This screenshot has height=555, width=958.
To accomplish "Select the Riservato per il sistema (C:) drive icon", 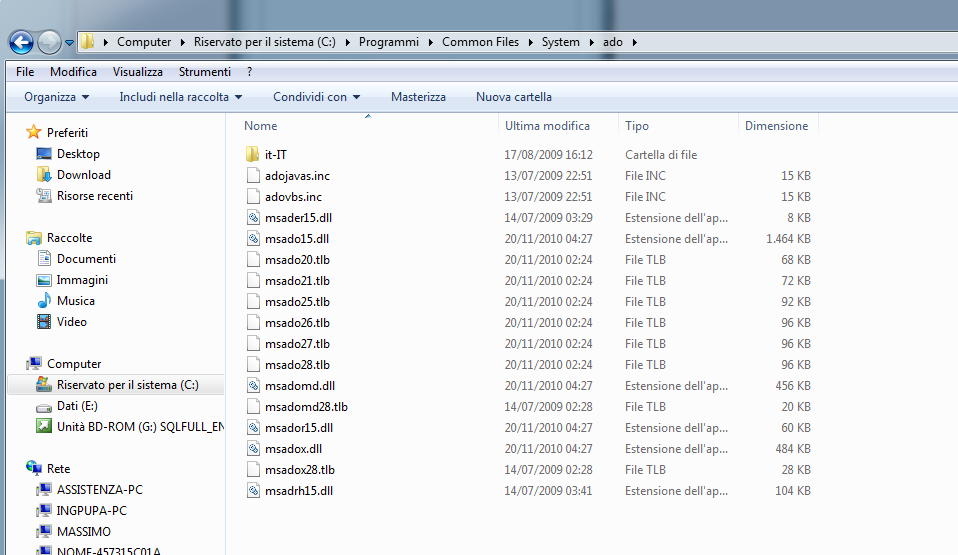I will pyautogui.click(x=43, y=384).
